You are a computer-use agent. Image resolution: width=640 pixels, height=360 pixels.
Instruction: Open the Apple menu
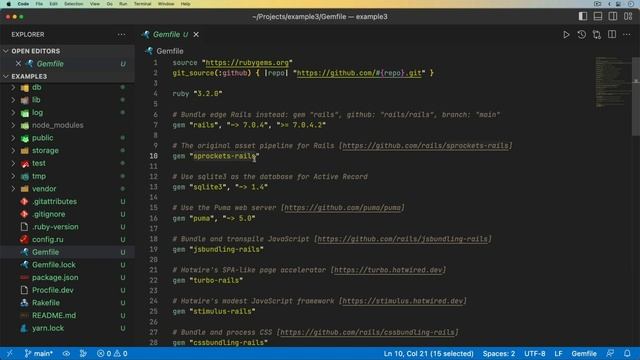coord(8,4)
